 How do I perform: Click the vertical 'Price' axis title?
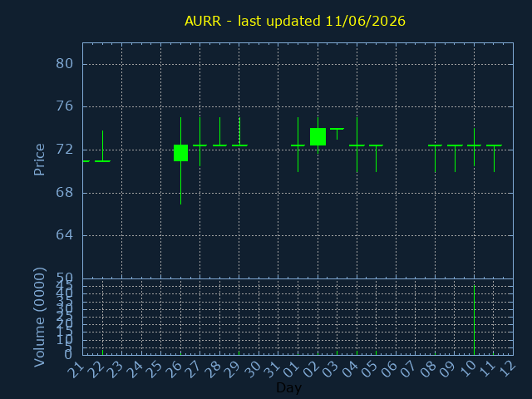39,160
